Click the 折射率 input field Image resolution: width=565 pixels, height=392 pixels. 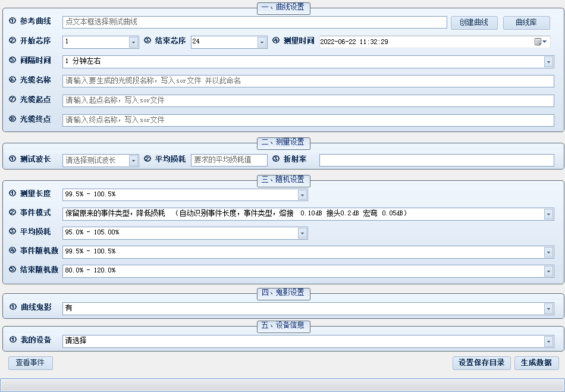tap(436, 160)
